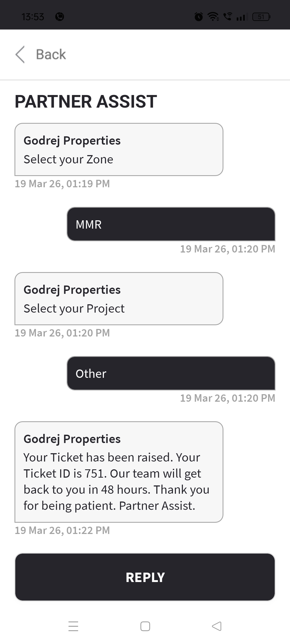The width and height of the screenshot is (290, 644).
Task: Tap the alarm clock status icon
Action: coord(199,17)
